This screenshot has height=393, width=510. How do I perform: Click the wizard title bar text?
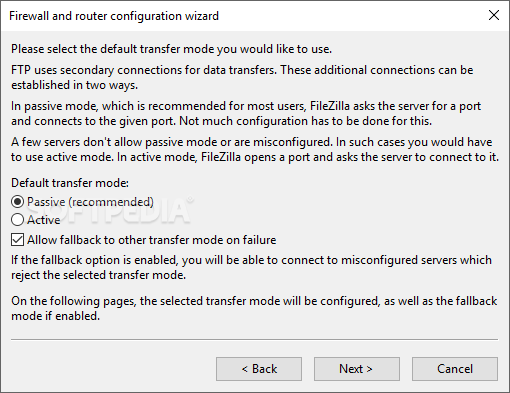coord(114,16)
